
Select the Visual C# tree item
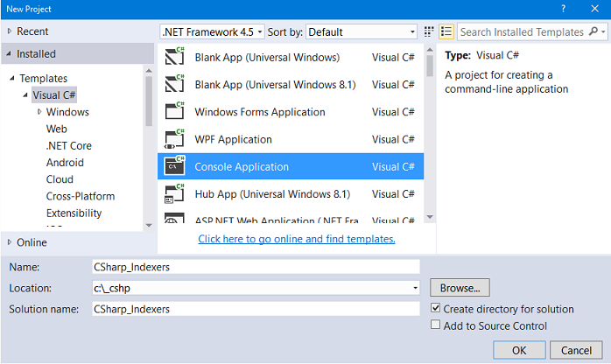53,95
